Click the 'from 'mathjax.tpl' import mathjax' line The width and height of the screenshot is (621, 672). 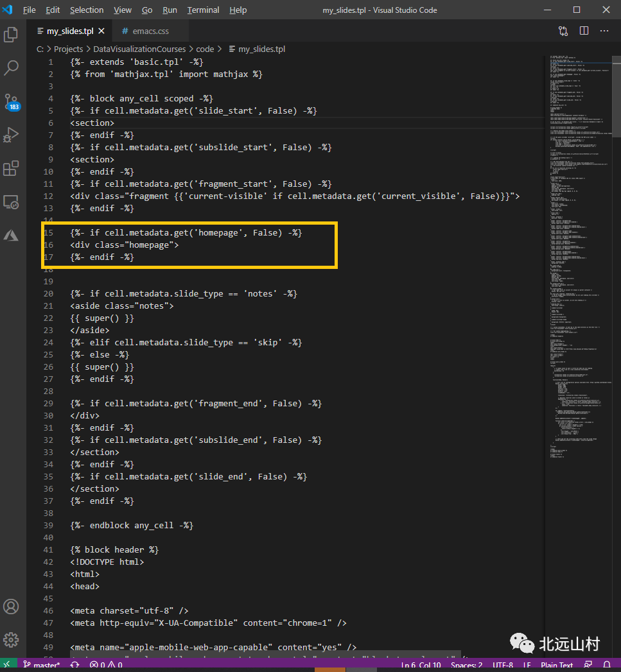click(x=166, y=74)
